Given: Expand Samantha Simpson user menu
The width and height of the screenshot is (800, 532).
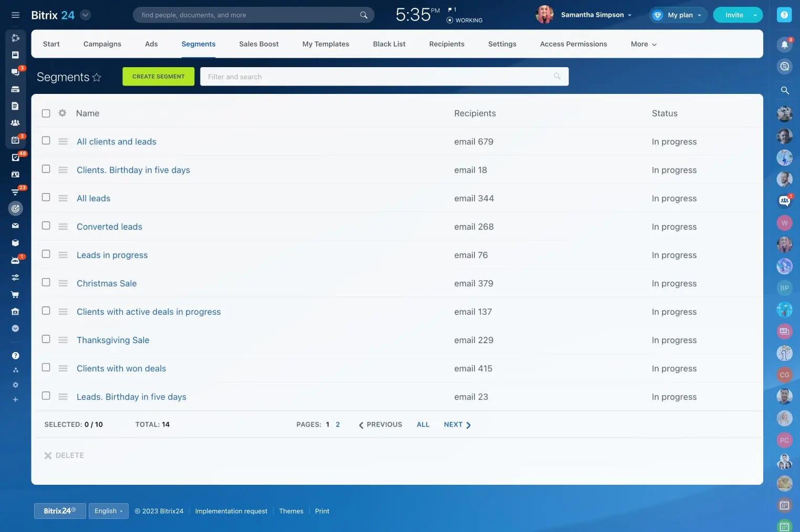Looking at the screenshot, I should pyautogui.click(x=596, y=15).
